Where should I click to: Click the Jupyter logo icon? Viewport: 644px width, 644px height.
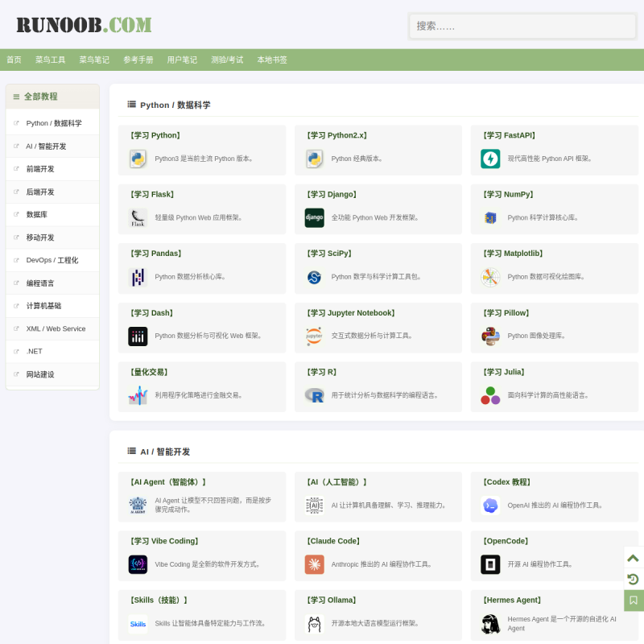314,336
